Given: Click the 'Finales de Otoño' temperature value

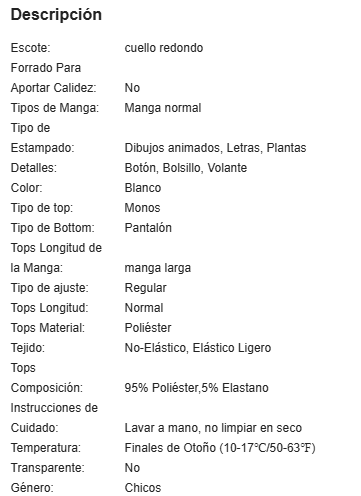Looking at the screenshot, I should point(220,448).
